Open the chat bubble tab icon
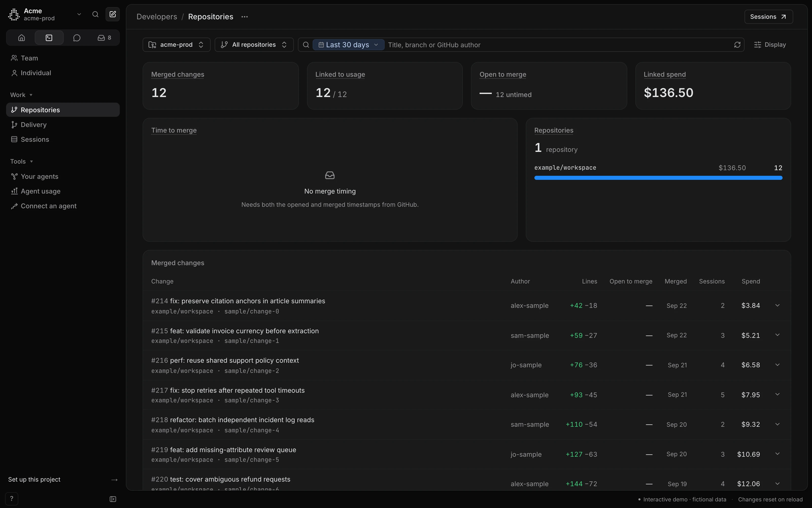 (77, 38)
